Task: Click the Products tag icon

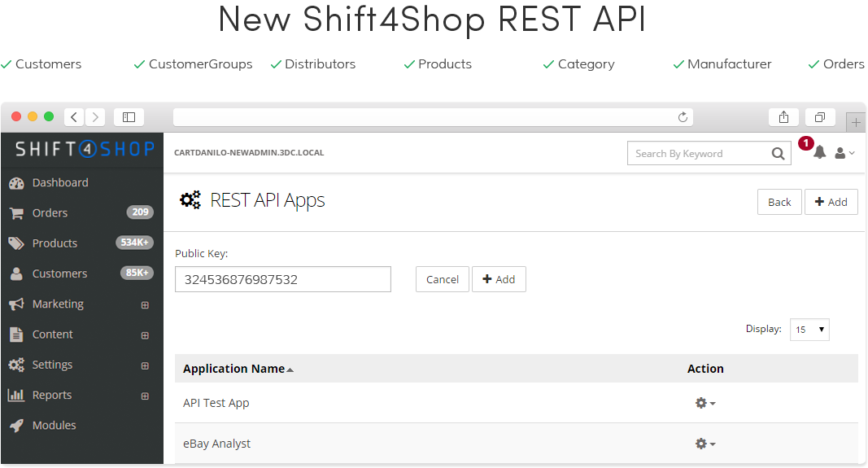Action: (x=16, y=243)
